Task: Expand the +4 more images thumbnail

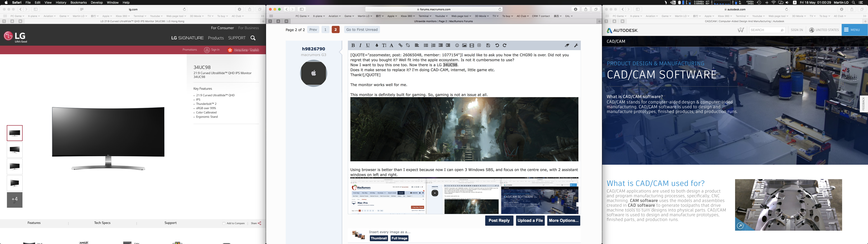Action: click(15, 200)
